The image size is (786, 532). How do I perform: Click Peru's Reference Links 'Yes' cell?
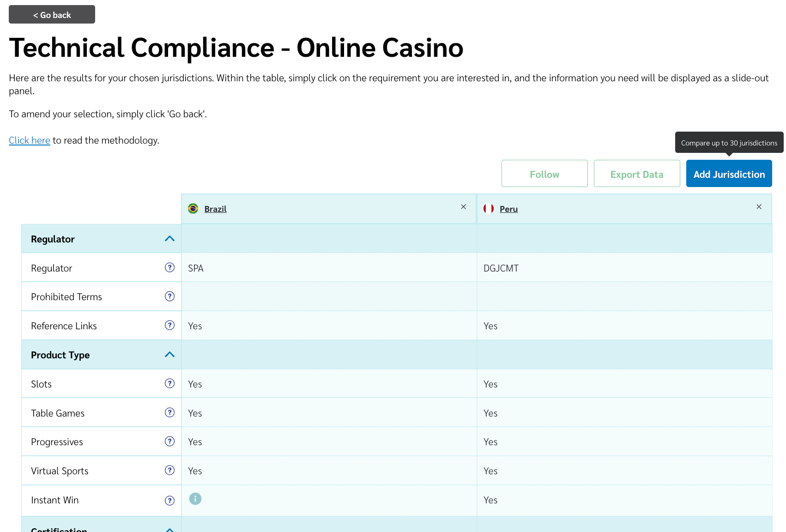[624, 326]
